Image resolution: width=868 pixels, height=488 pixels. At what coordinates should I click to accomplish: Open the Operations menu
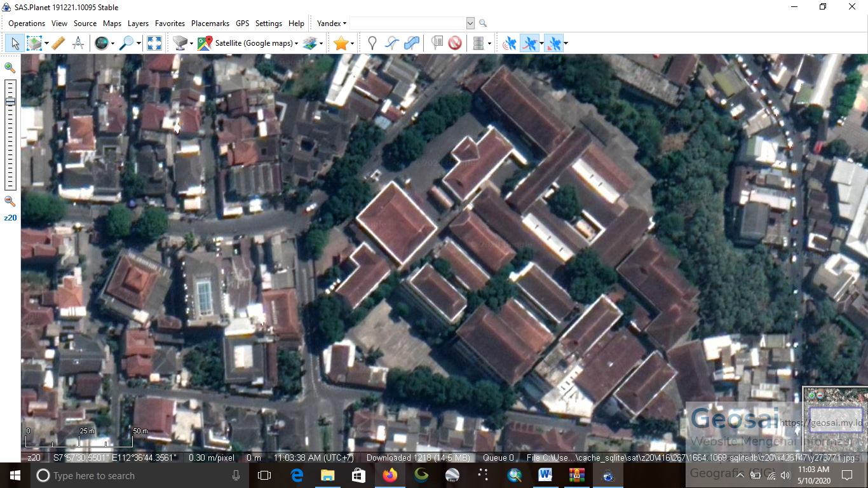click(27, 24)
